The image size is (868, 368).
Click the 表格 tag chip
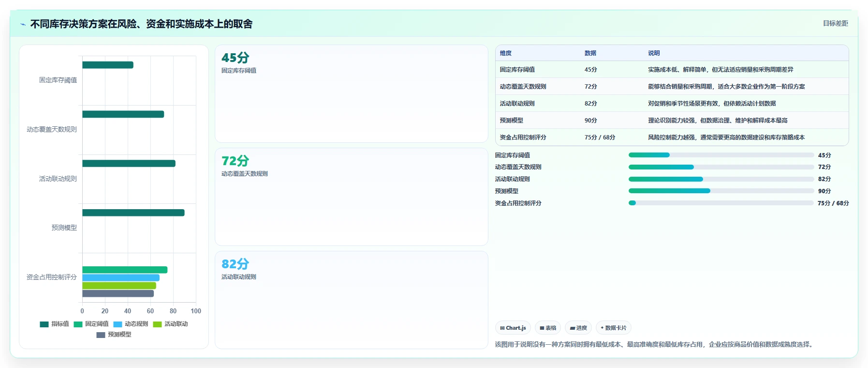click(548, 328)
